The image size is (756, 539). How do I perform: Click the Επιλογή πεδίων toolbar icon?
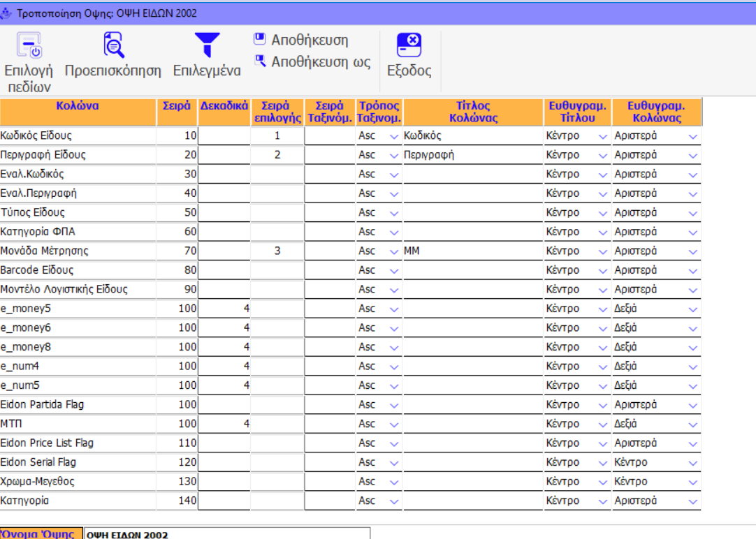click(x=29, y=47)
